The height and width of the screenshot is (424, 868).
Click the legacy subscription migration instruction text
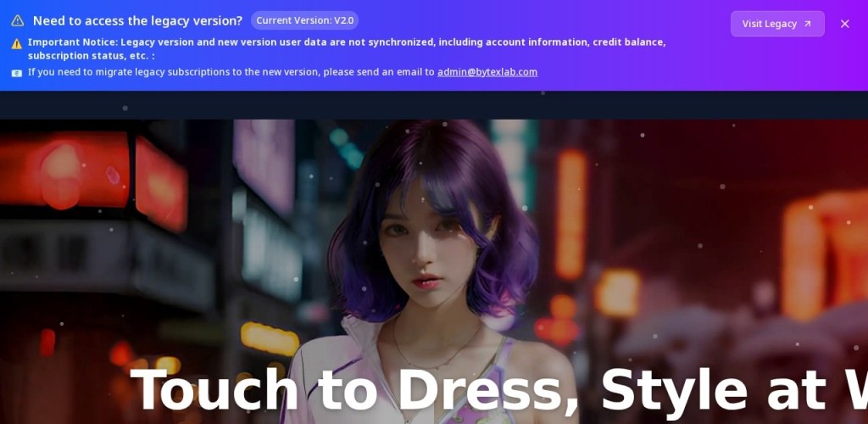tap(231, 72)
